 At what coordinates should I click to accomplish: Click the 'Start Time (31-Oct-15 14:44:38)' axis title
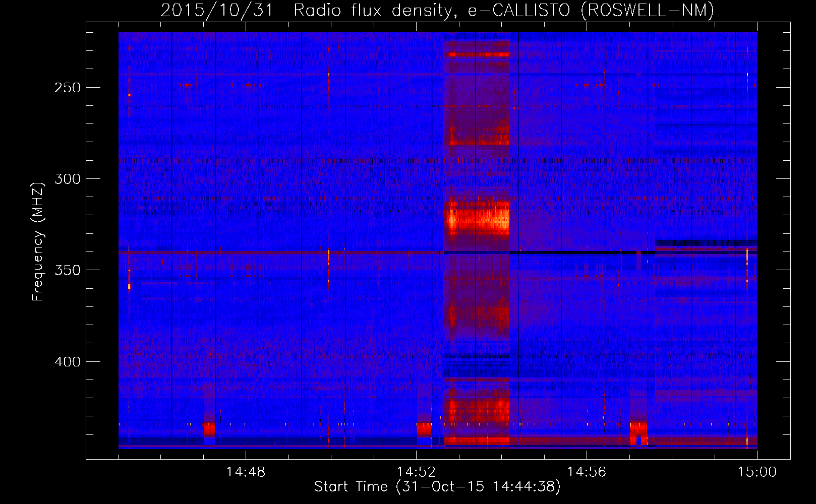click(437, 487)
